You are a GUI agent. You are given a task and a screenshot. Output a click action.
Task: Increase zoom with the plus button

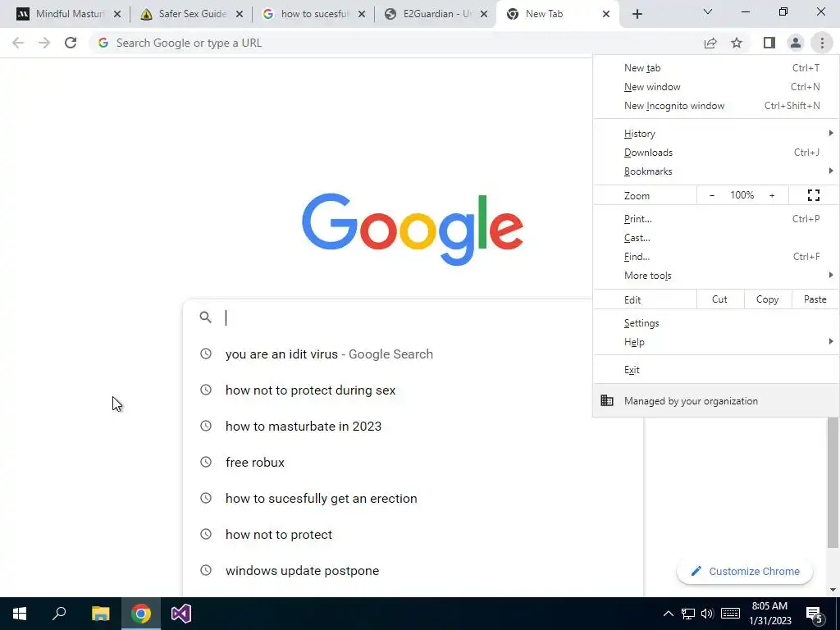tap(772, 195)
